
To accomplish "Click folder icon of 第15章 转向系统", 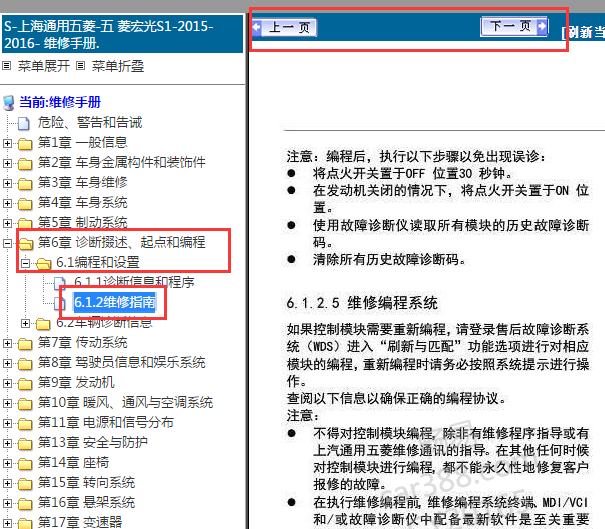I will (25, 484).
